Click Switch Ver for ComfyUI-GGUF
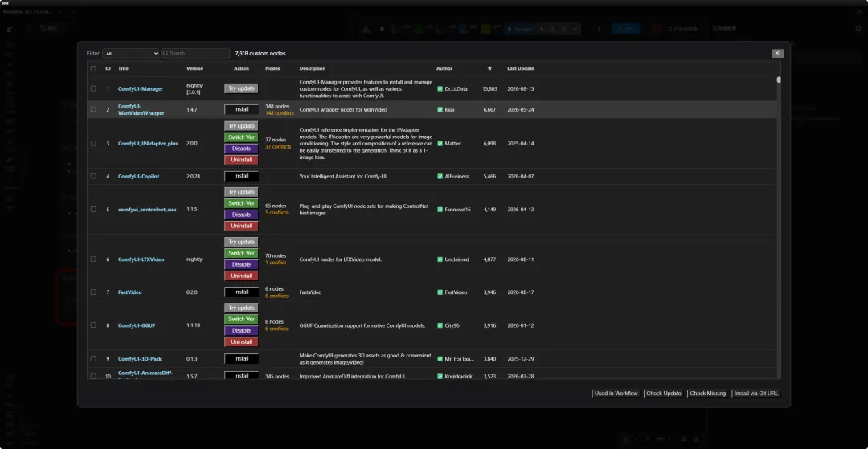This screenshot has height=449, width=868. click(241, 320)
